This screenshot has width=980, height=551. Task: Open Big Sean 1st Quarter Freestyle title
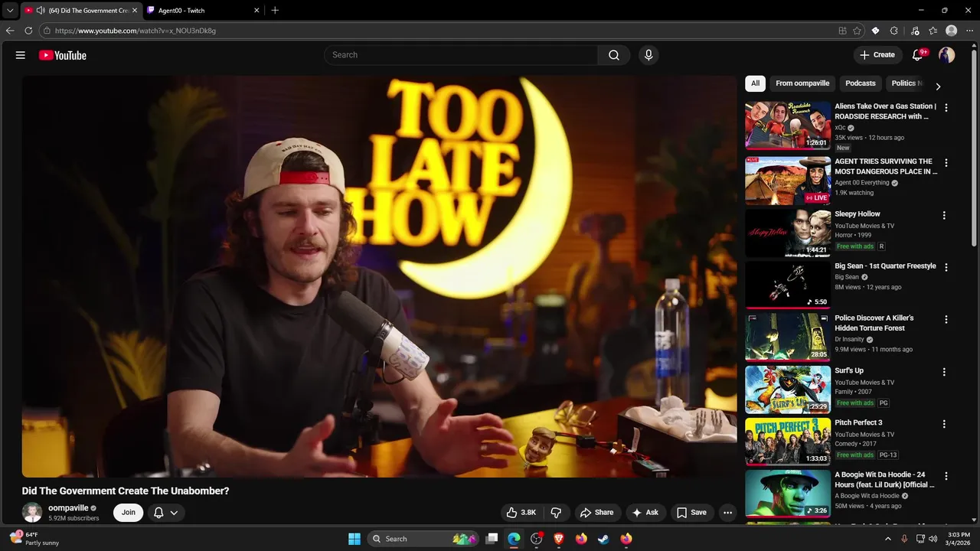tap(885, 266)
